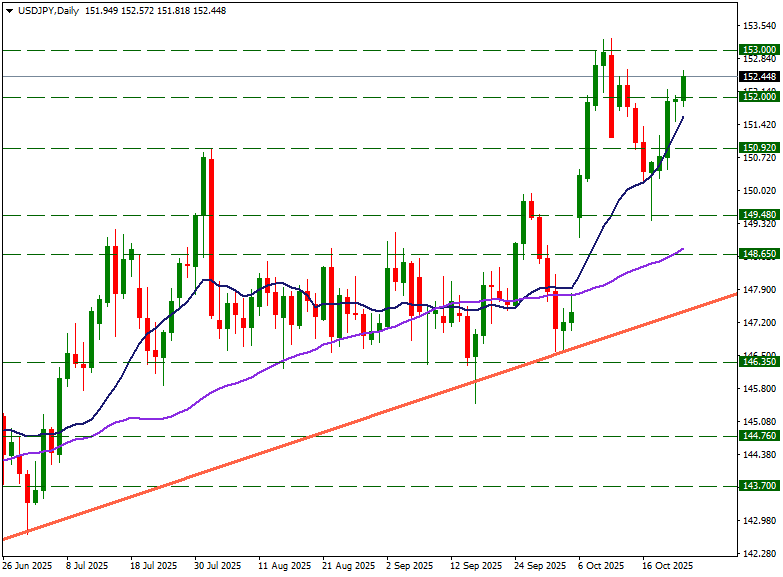This screenshot has width=783, height=577.
Task: Select the 2 Sep 2025 date label
Action: (406, 565)
